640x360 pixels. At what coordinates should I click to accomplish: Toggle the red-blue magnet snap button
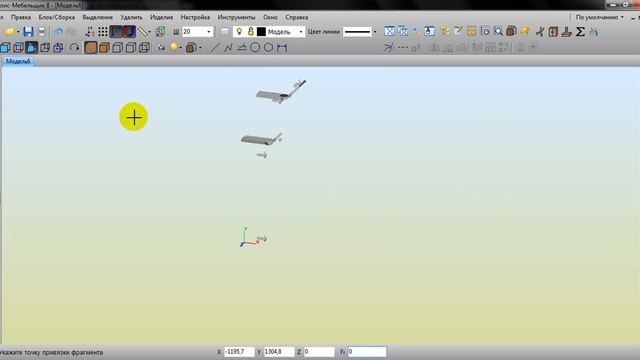click(x=129, y=31)
